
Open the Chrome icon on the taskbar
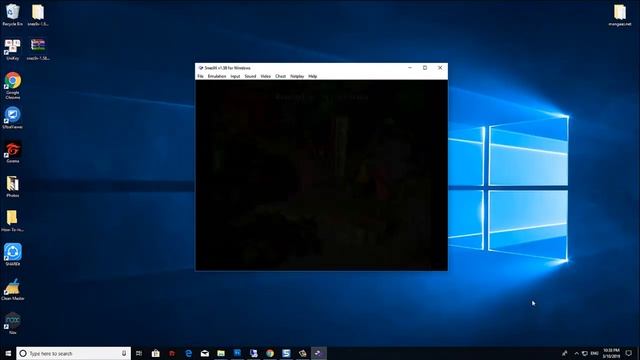coord(270,353)
